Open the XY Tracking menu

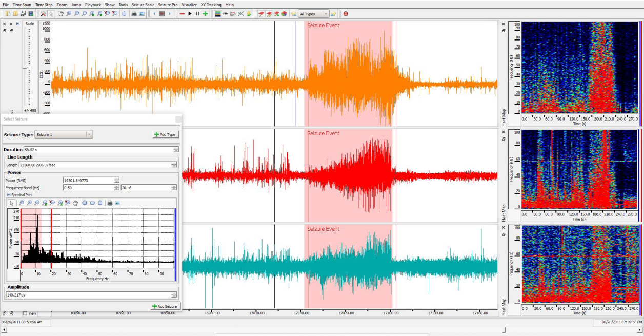click(211, 5)
